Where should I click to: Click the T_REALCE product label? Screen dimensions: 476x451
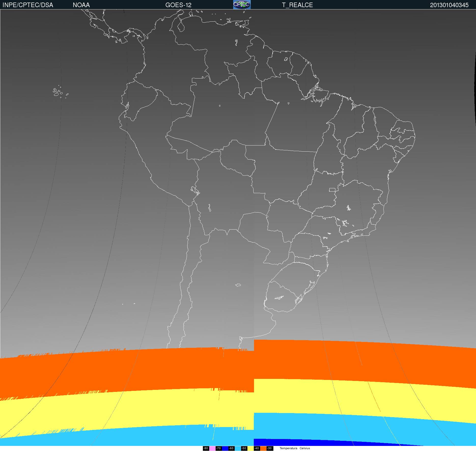[x=297, y=5]
